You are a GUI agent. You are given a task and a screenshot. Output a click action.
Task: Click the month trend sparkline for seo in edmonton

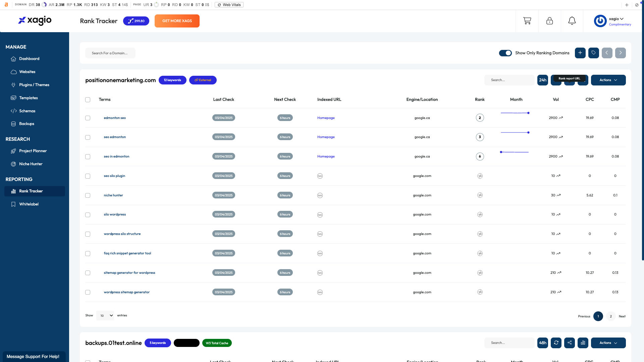pyautogui.click(x=514, y=152)
